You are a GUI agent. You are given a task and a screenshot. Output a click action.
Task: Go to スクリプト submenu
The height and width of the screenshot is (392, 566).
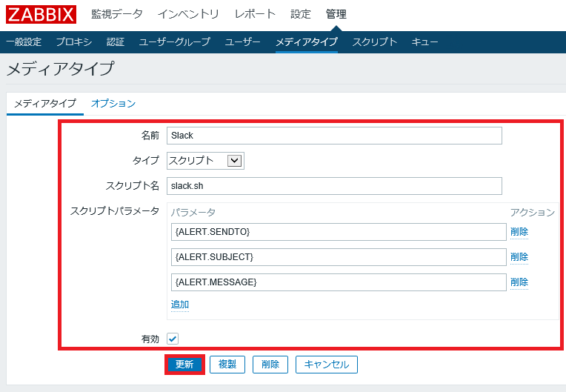(375, 42)
